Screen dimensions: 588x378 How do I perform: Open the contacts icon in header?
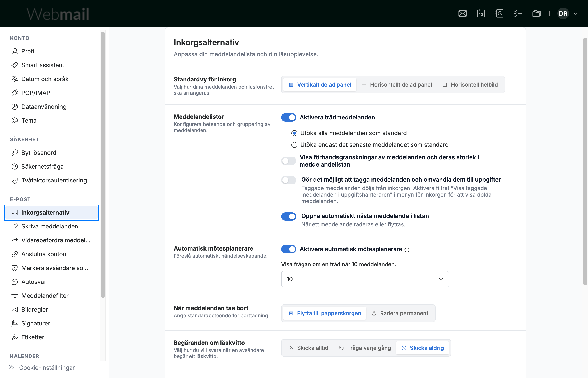click(x=499, y=13)
